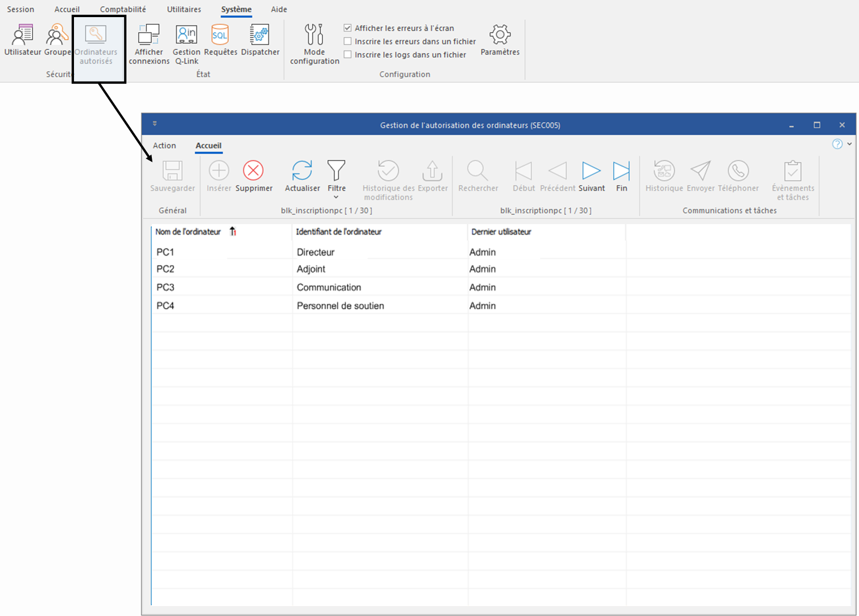Open the Action tab in the SEC005 window

tap(165, 146)
